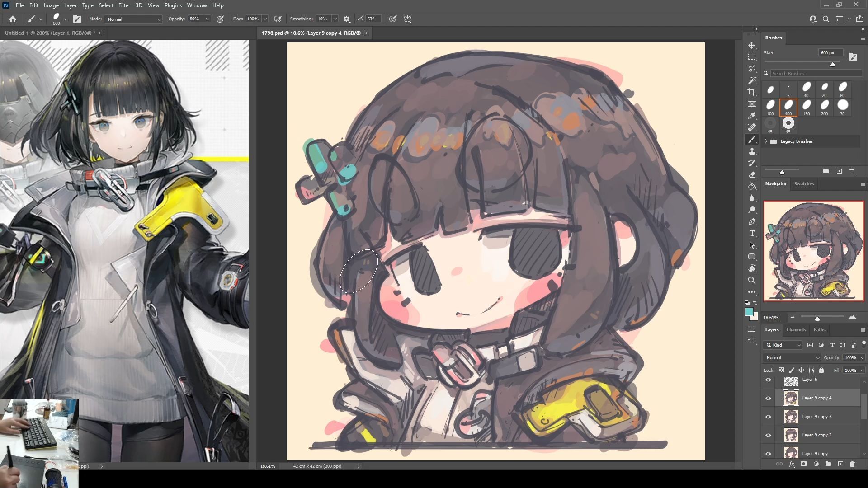Open the Opacity dropdown arrow in options bar

208,19
